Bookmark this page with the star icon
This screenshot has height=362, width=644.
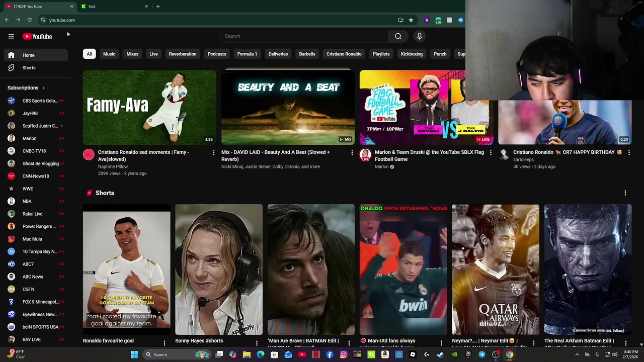click(411, 20)
